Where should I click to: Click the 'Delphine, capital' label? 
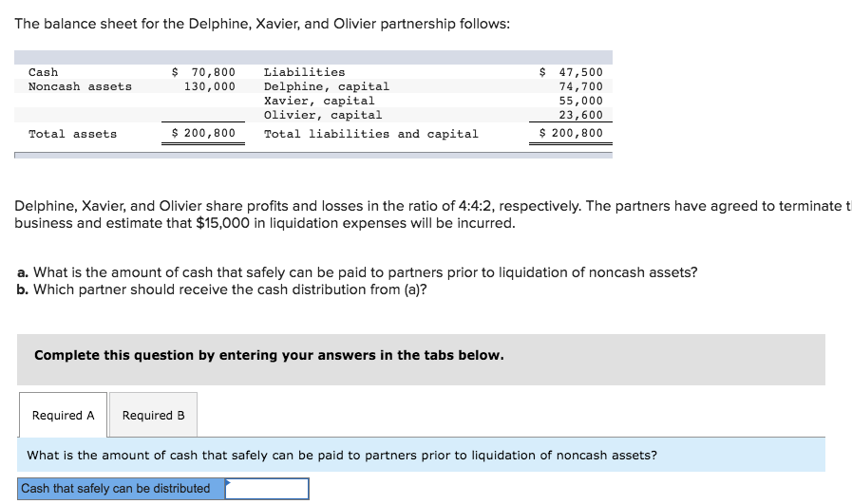point(327,86)
